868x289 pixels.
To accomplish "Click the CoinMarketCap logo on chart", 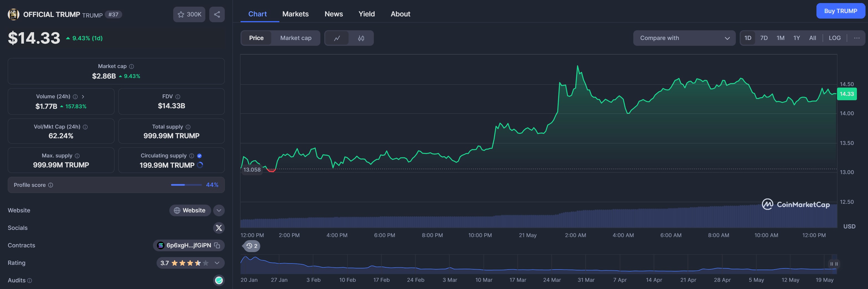I will tap(796, 204).
